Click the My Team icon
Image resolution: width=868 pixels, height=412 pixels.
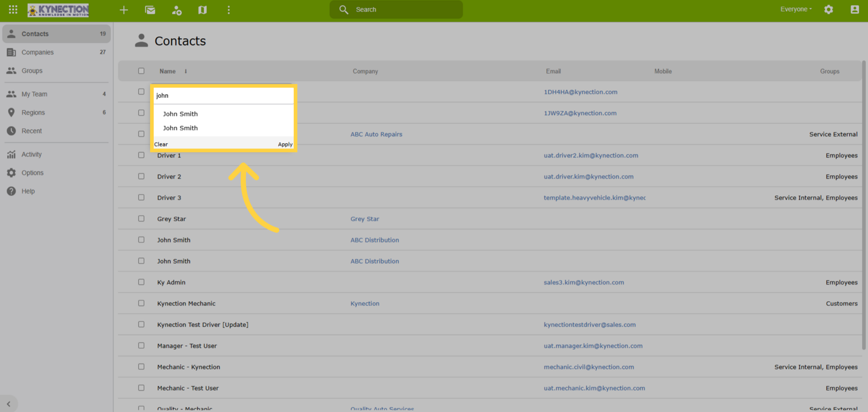(x=12, y=94)
